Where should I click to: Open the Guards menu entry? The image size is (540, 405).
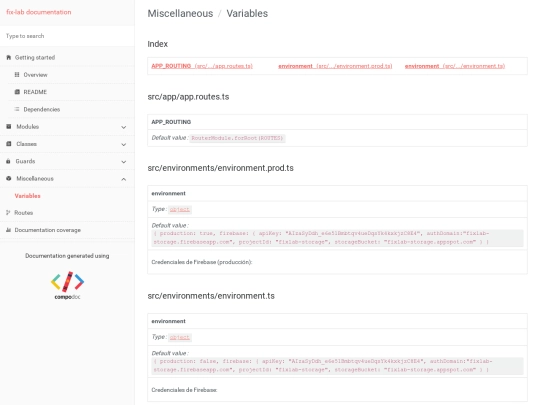25,161
